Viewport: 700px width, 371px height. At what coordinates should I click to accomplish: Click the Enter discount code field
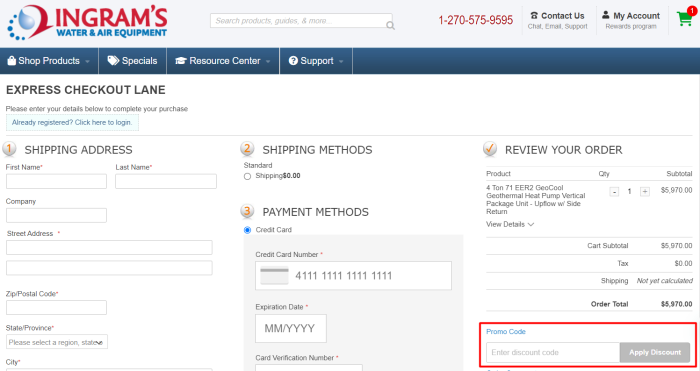click(553, 352)
